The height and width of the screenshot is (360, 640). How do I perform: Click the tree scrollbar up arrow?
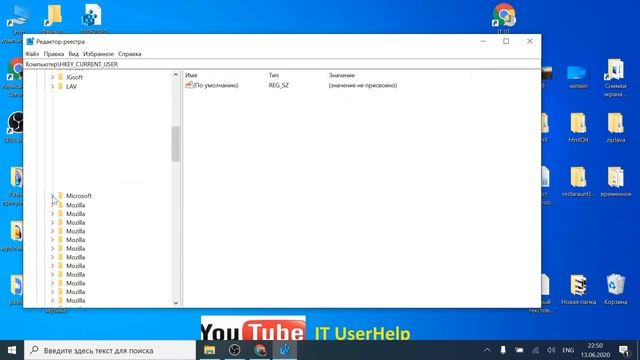(176, 75)
